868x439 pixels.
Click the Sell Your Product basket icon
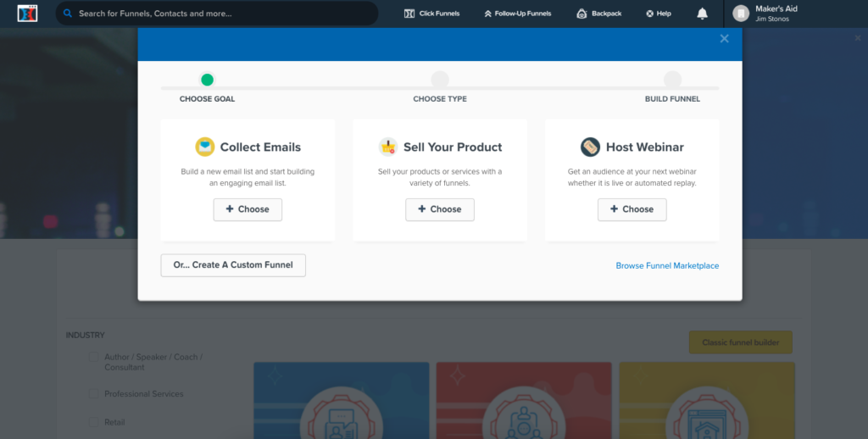point(388,147)
